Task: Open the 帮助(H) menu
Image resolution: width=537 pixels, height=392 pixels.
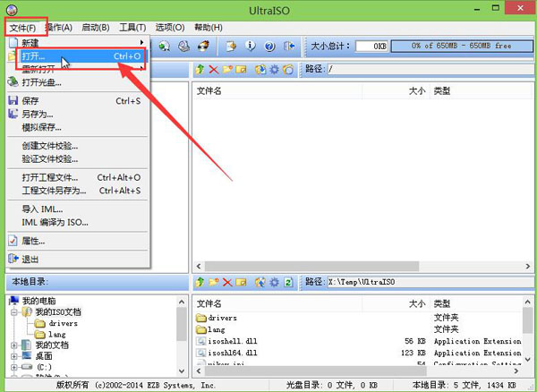Action: 209,28
